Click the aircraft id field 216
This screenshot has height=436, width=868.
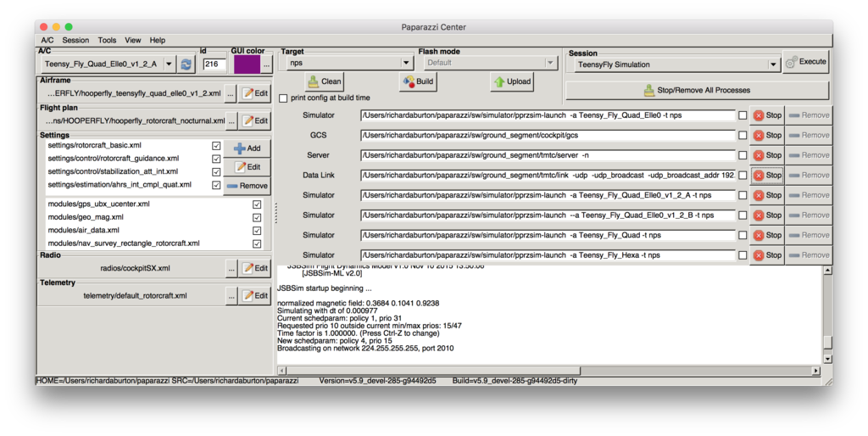[214, 64]
